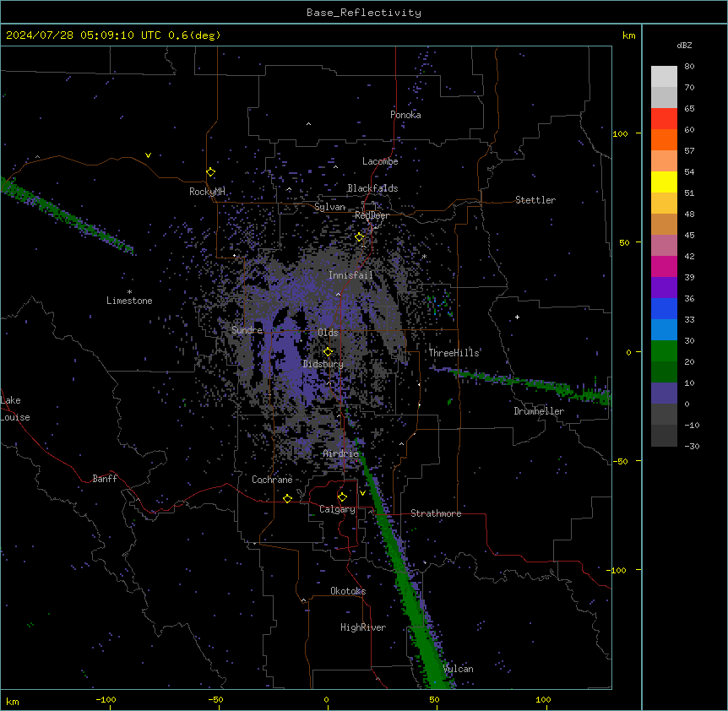Screen dimensions: 728x711
Task: Click the km unit label at bottom left
Action: (13, 702)
